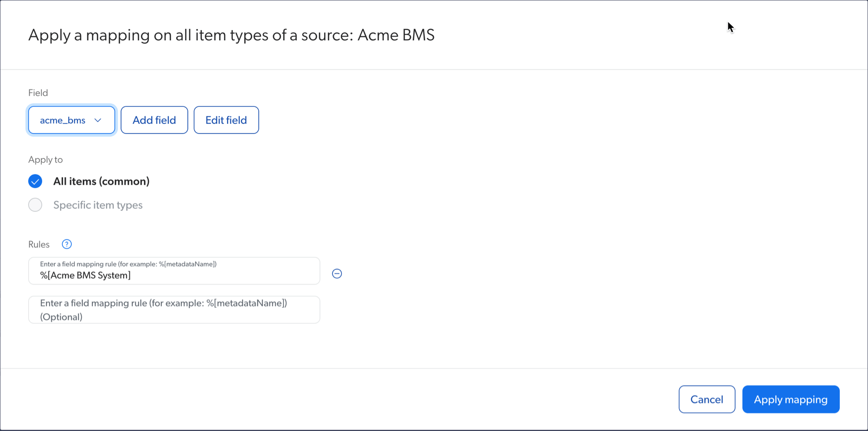Click the blue checkmark beside All items
The image size is (868, 431).
coord(35,181)
